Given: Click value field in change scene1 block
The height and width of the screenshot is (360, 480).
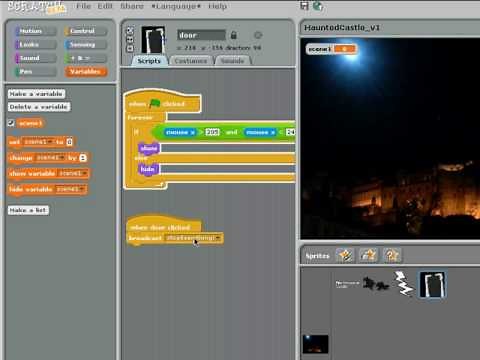Looking at the screenshot, I should [x=83, y=158].
